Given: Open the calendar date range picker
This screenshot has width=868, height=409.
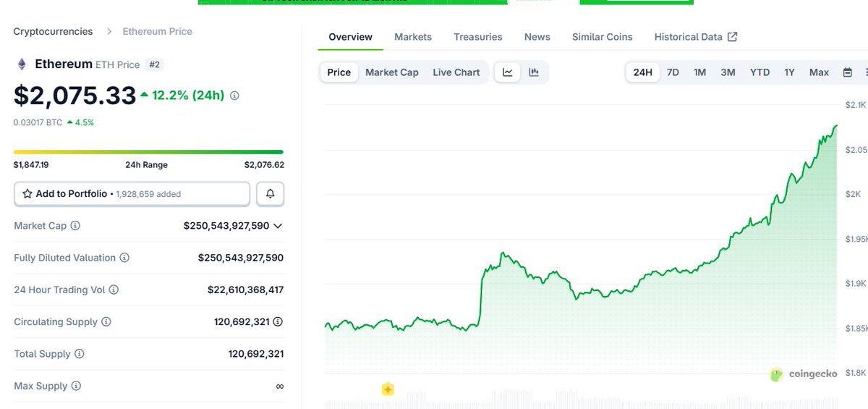Looking at the screenshot, I should click(848, 72).
